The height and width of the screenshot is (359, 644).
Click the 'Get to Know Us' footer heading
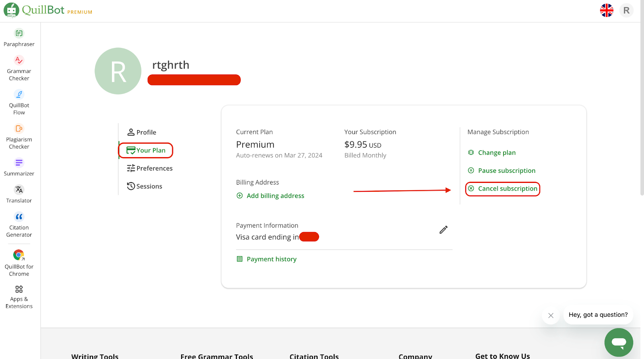click(503, 356)
